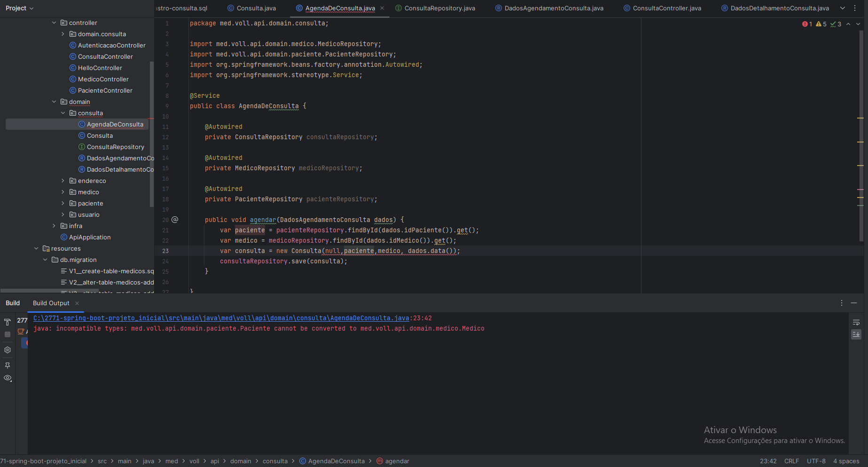Go to next highlighted problem arrow
Screen dimensions: 868x467
pos(858,24)
